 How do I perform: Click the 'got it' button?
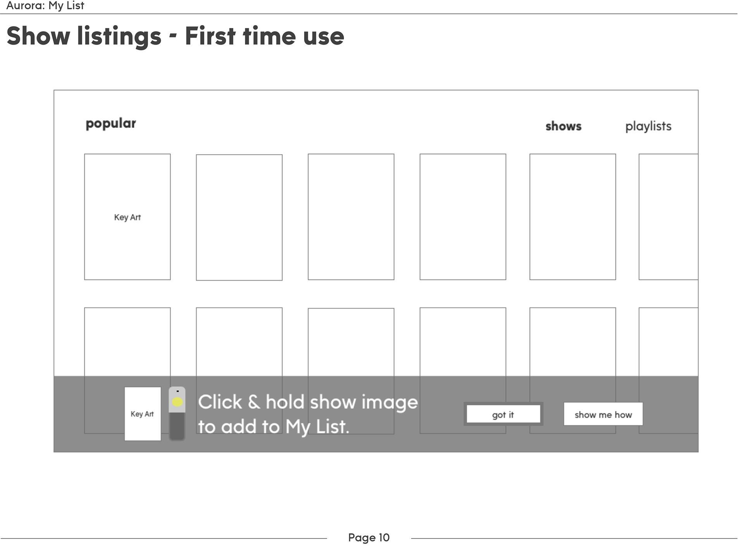pos(503,414)
